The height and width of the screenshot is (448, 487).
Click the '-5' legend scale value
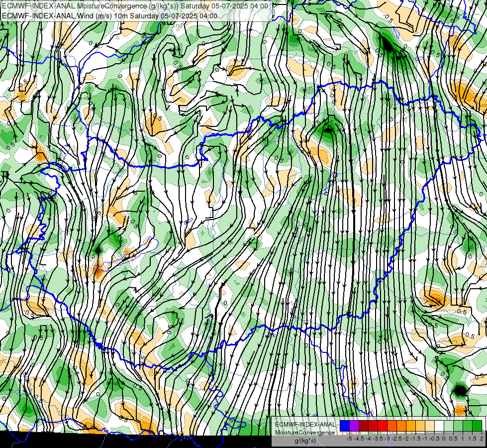(349, 439)
